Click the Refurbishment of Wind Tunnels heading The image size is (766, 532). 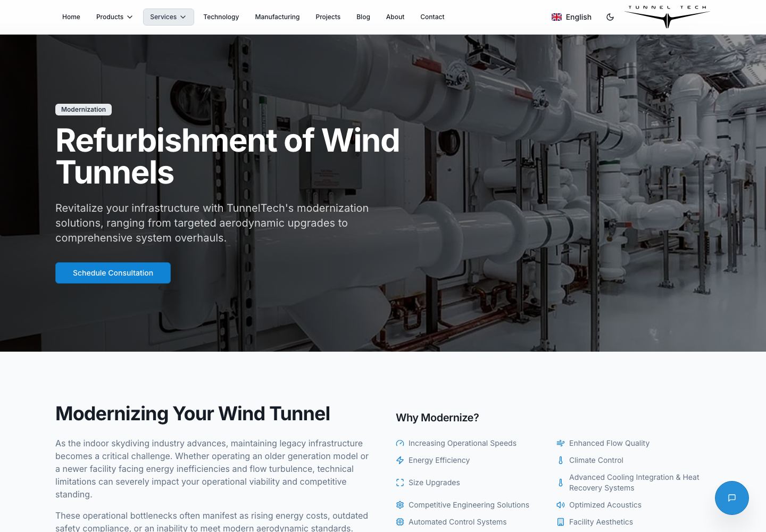coord(228,156)
